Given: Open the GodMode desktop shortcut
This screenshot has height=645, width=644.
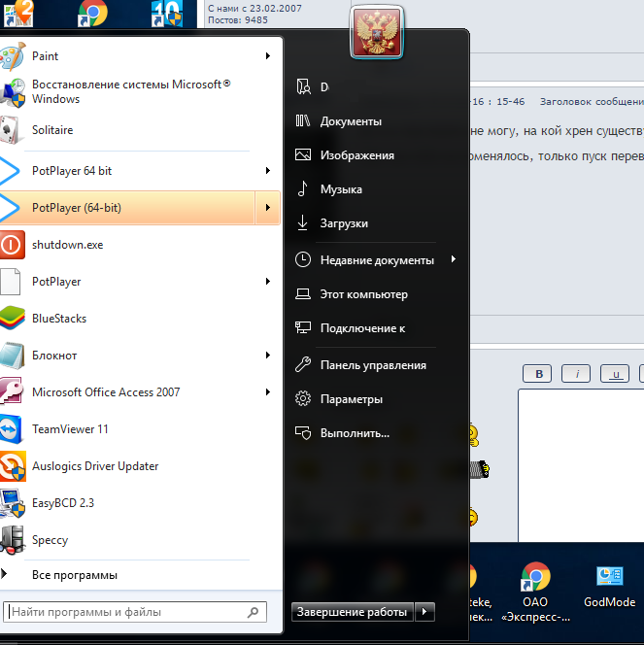Looking at the screenshot, I should pos(609,585).
